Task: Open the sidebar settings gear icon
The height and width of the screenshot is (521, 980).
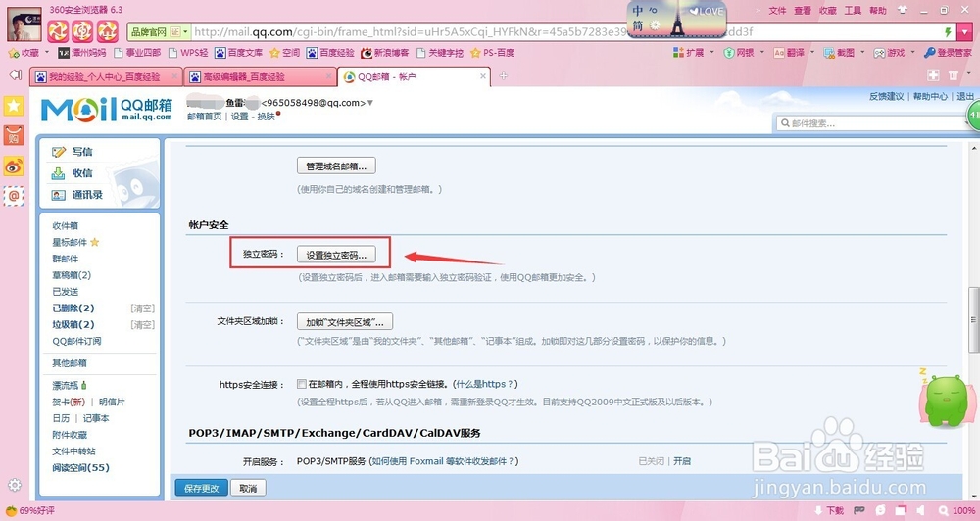Action: 15,485
